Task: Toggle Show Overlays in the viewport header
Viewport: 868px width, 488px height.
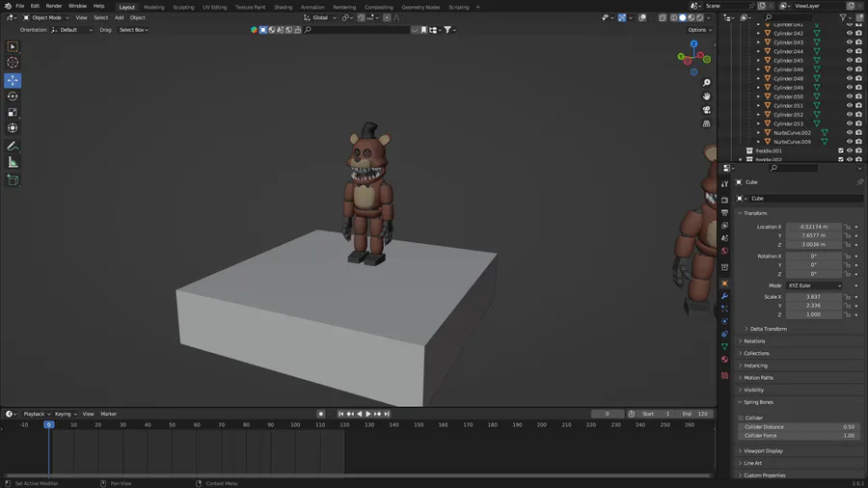Action: (x=642, y=17)
